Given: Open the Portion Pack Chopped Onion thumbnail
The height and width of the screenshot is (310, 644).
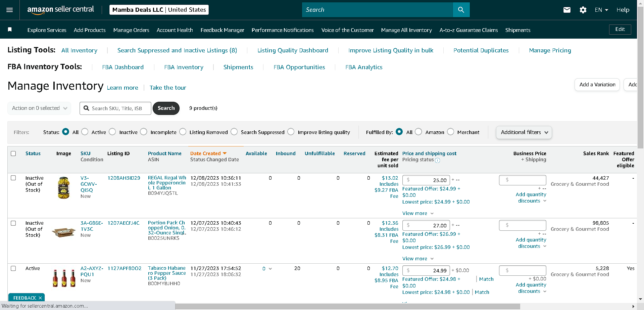Looking at the screenshot, I should tap(64, 232).
